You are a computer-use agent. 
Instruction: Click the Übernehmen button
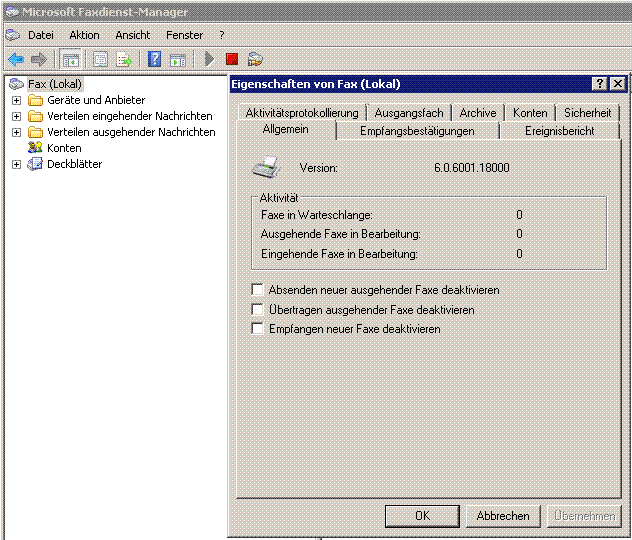pyautogui.click(x=584, y=516)
